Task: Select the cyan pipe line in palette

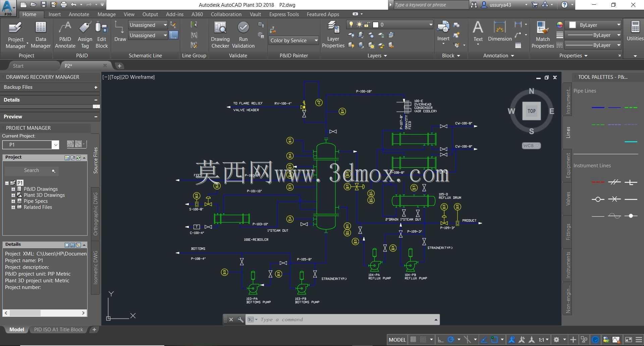Action: pyautogui.click(x=631, y=141)
